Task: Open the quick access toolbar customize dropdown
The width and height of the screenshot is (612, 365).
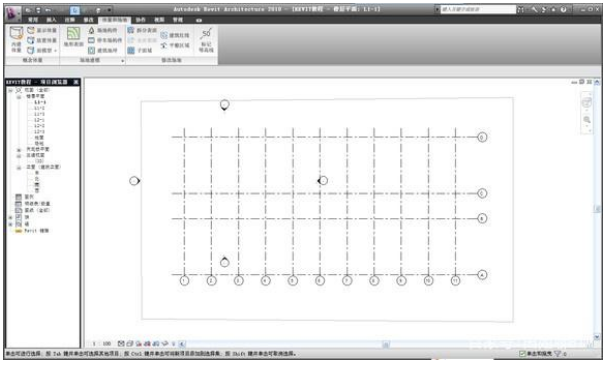Action: pos(110,10)
